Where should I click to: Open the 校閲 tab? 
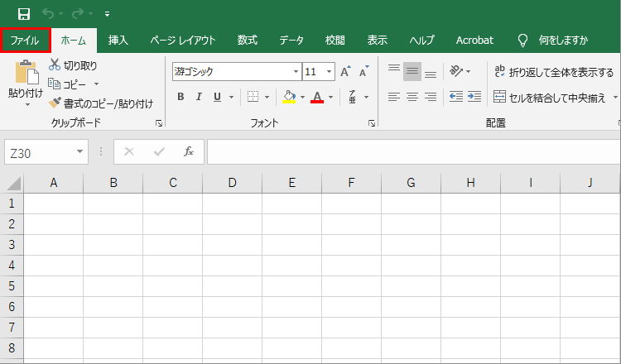pos(335,40)
